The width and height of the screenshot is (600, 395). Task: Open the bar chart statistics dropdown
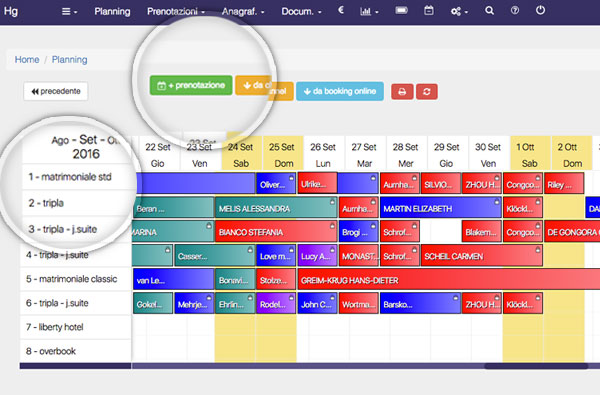(x=369, y=11)
